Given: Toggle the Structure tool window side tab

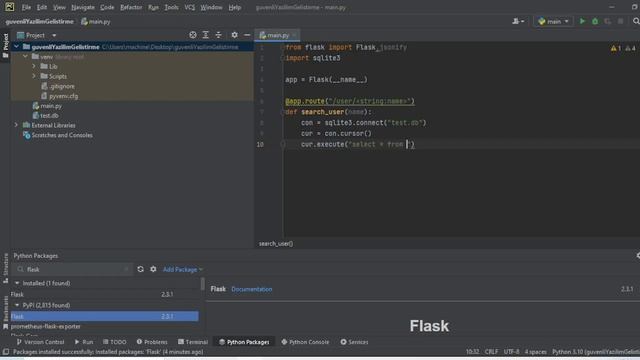Looking at the screenshot, I should pos(5,268).
